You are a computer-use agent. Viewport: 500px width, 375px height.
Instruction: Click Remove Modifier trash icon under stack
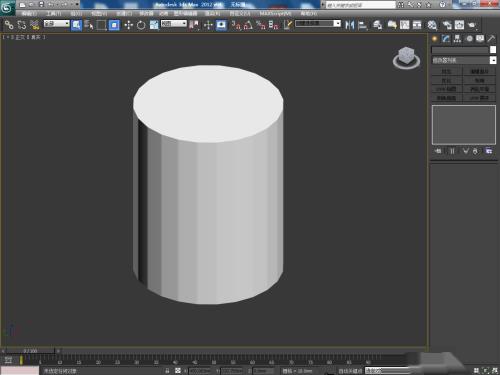tap(475, 151)
